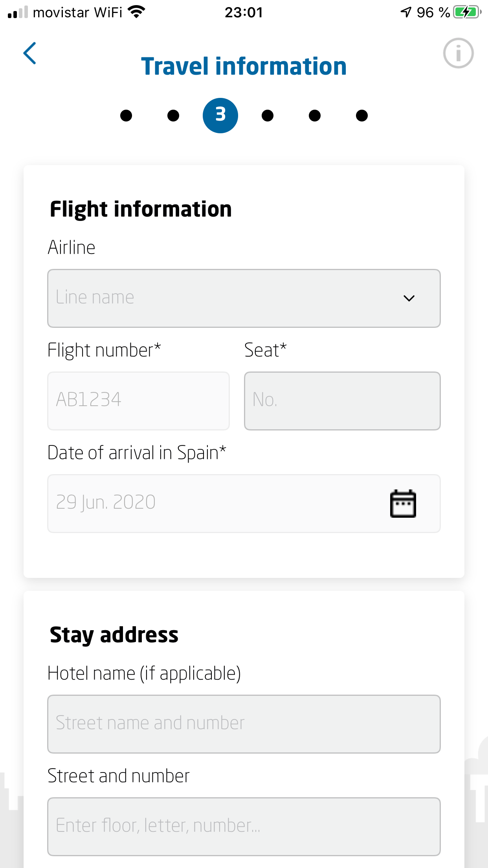Screen dimensions: 488x868
Task: Tap the battery charging icon
Action: tap(467, 12)
